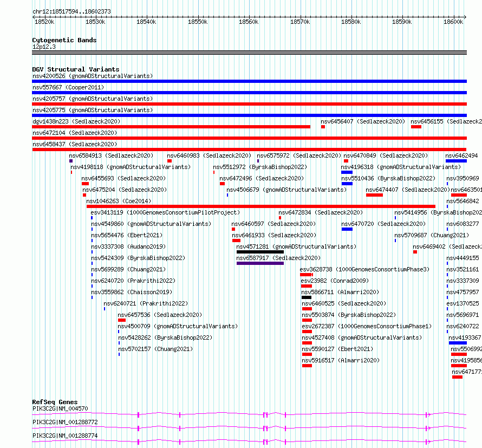The image size is (482, 448).
Task: Select nsv6460597 (Sedlazeck2020) label
Action: click(273, 224)
